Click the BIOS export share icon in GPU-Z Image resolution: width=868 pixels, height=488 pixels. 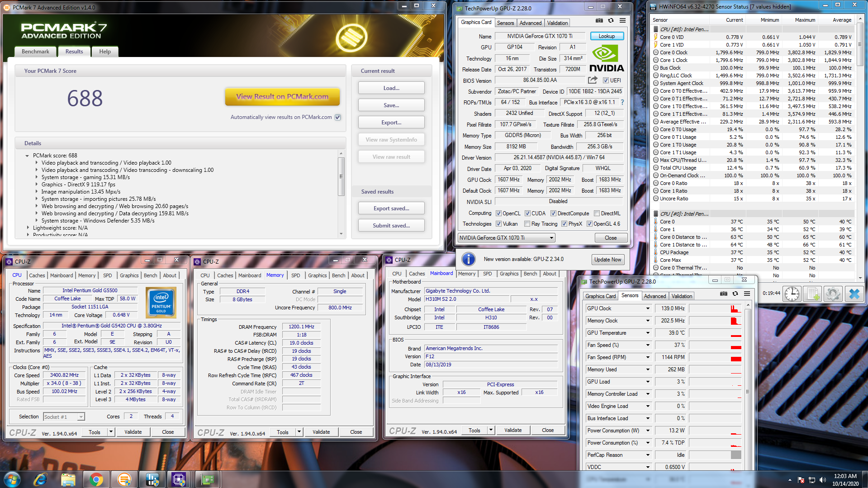click(x=593, y=80)
